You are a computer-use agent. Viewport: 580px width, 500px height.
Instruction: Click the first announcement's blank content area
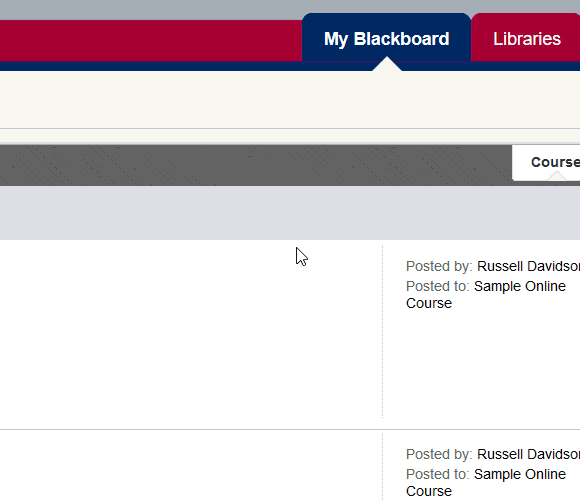191,335
